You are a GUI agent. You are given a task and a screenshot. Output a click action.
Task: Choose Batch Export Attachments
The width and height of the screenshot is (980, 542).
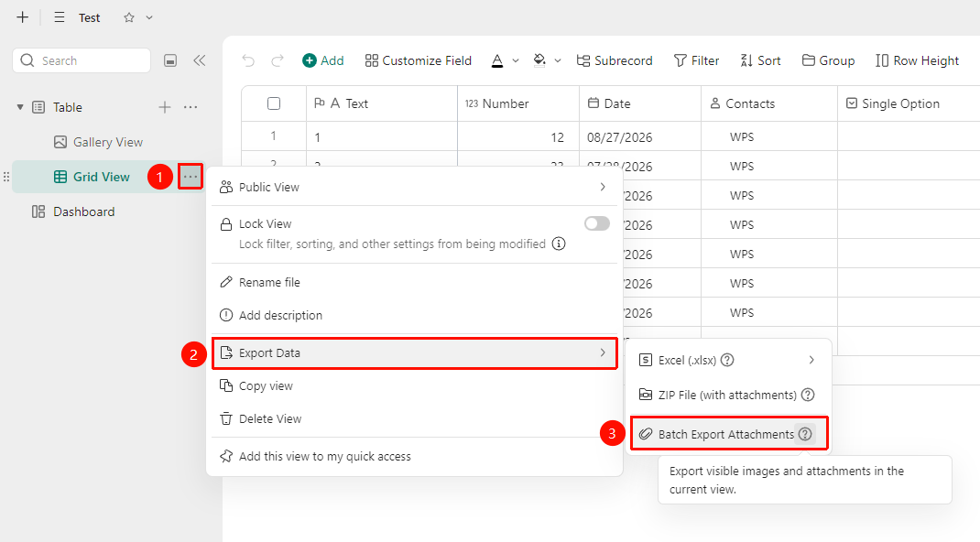(x=729, y=434)
